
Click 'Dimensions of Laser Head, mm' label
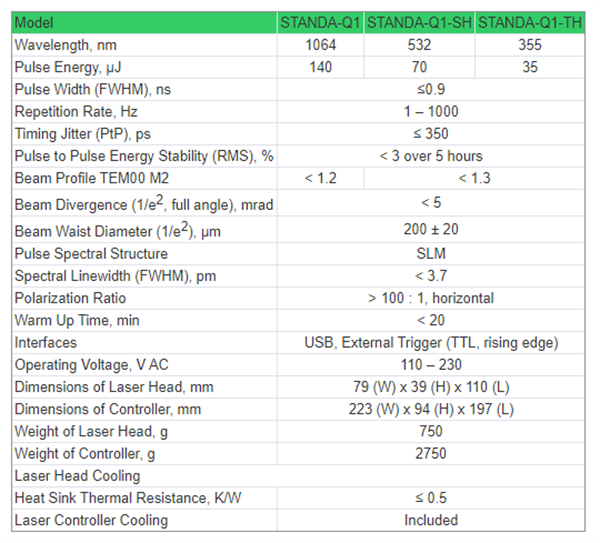pyautogui.click(x=114, y=387)
